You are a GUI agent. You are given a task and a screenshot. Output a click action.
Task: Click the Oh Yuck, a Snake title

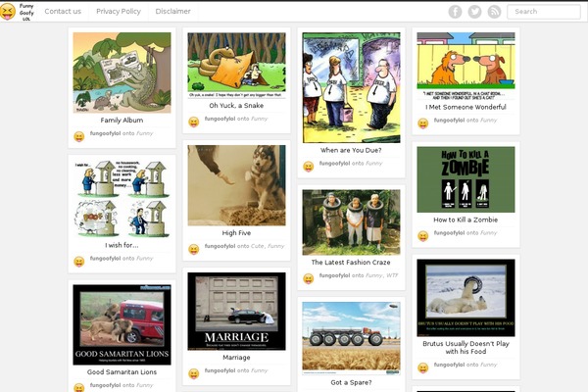pos(236,106)
